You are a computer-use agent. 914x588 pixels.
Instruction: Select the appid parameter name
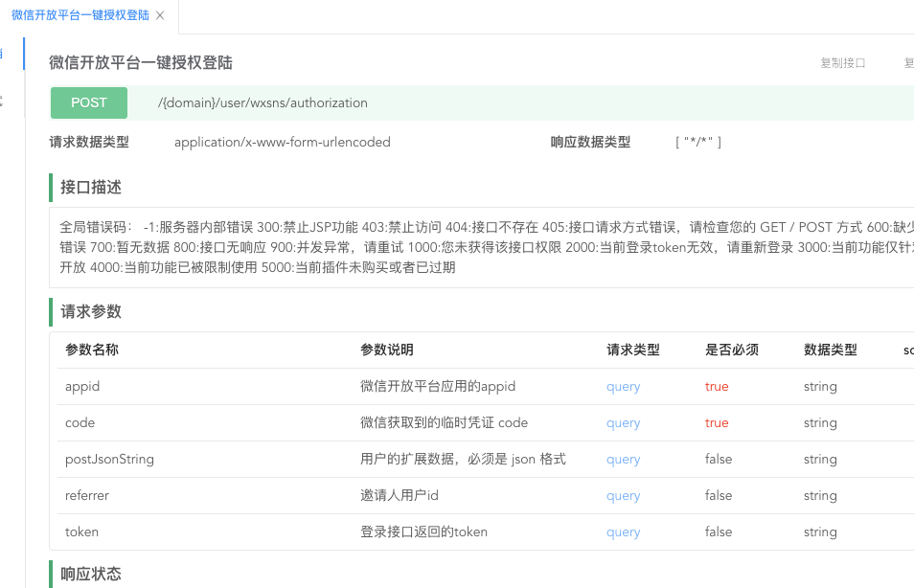coord(82,387)
